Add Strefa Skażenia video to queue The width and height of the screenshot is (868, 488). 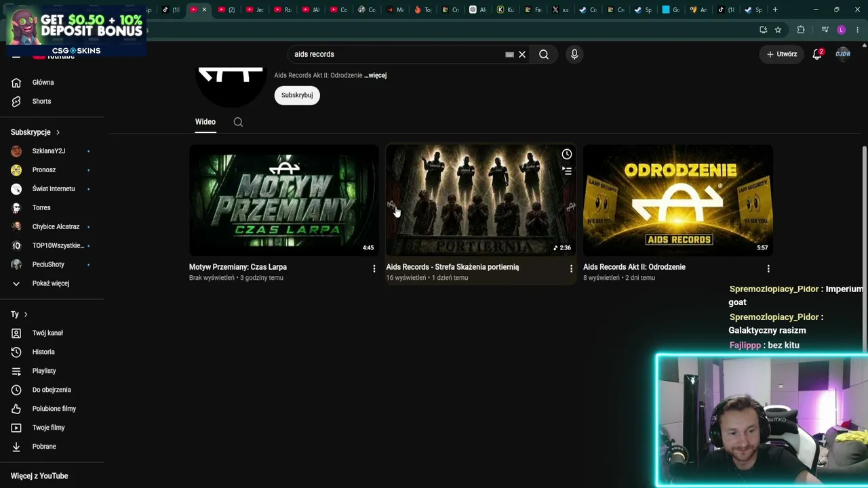tap(567, 171)
